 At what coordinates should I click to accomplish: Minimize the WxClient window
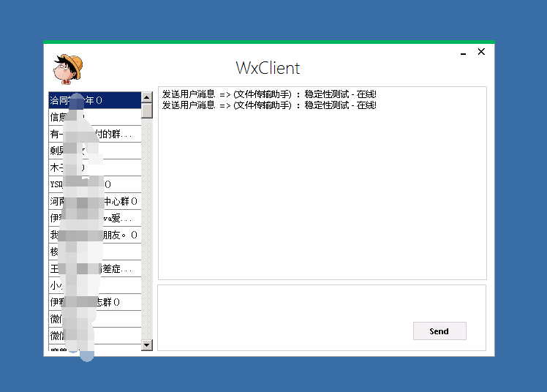tap(464, 53)
